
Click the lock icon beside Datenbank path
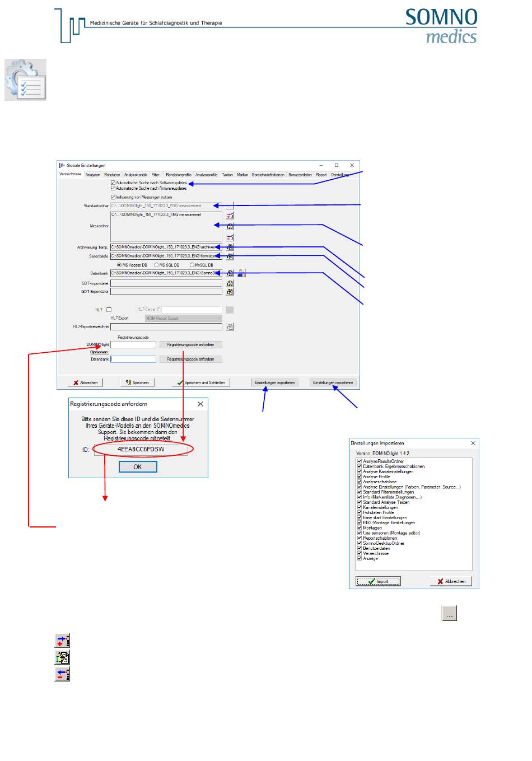pyautogui.click(x=241, y=273)
